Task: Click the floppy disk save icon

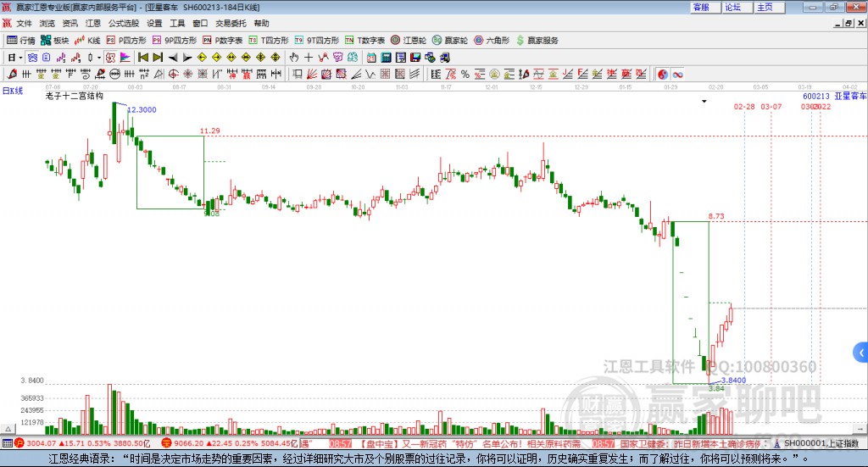Action: (415, 58)
